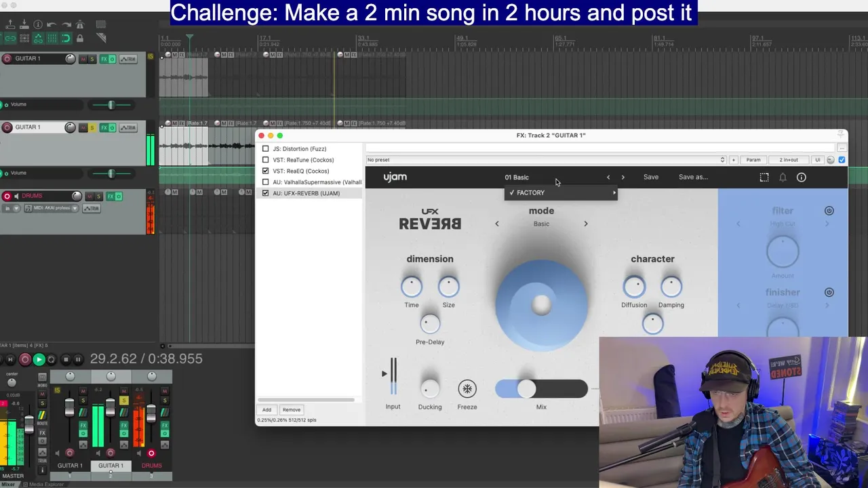Mute the DRUMS track in track panel
This screenshot has height=488, width=868.
click(x=90, y=197)
